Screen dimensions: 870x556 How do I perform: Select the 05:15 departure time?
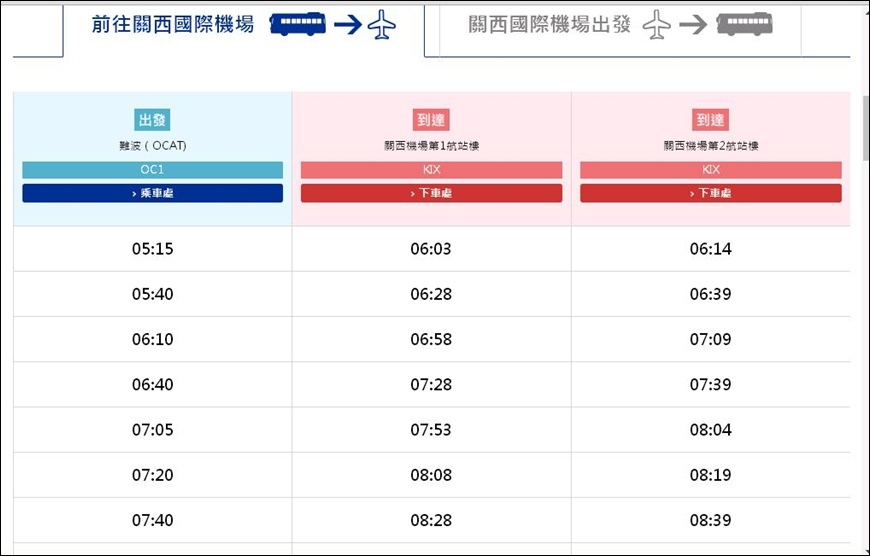coord(153,249)
